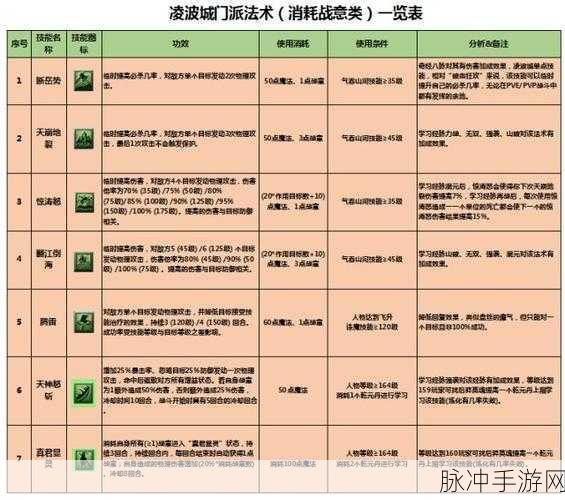Click the skill name 腾雷
This screenshot has width=565, height=500.
pyautogui.click(x=49, y=322)
